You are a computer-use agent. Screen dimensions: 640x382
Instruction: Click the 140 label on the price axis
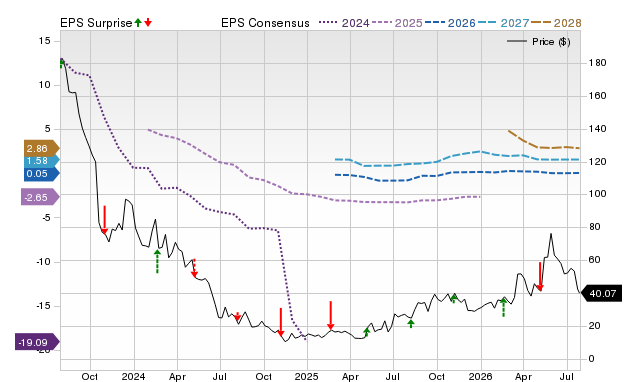598,129
